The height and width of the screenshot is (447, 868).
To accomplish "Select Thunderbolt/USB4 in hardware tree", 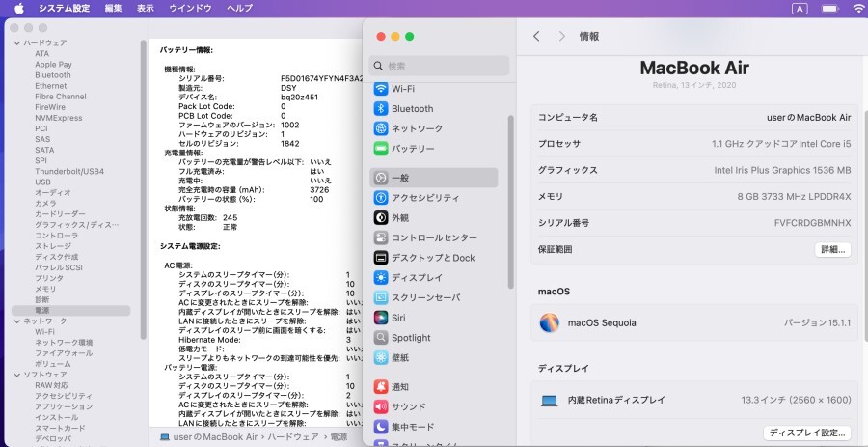I will (69, 171).
